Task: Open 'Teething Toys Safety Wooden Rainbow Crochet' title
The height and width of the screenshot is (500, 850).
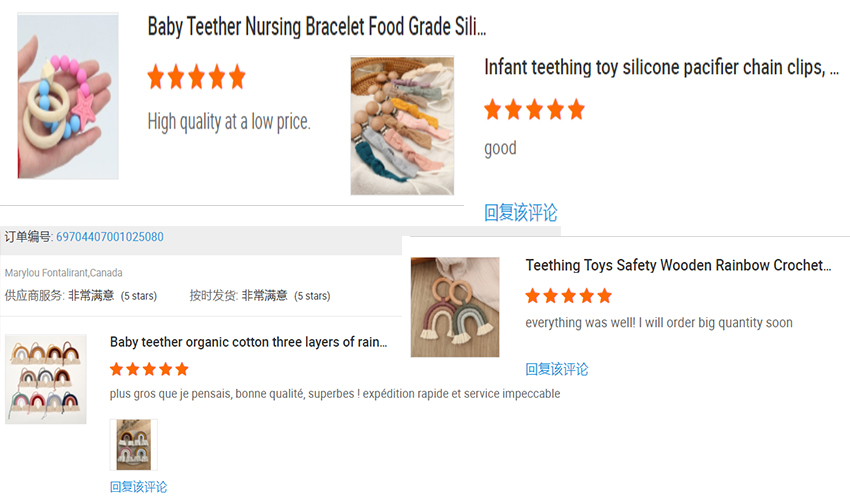Action: point(679,265)
